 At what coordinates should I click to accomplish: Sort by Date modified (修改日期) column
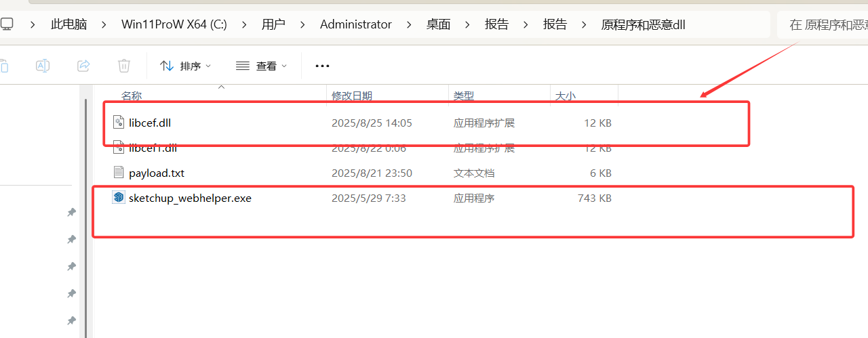(351, 96)
